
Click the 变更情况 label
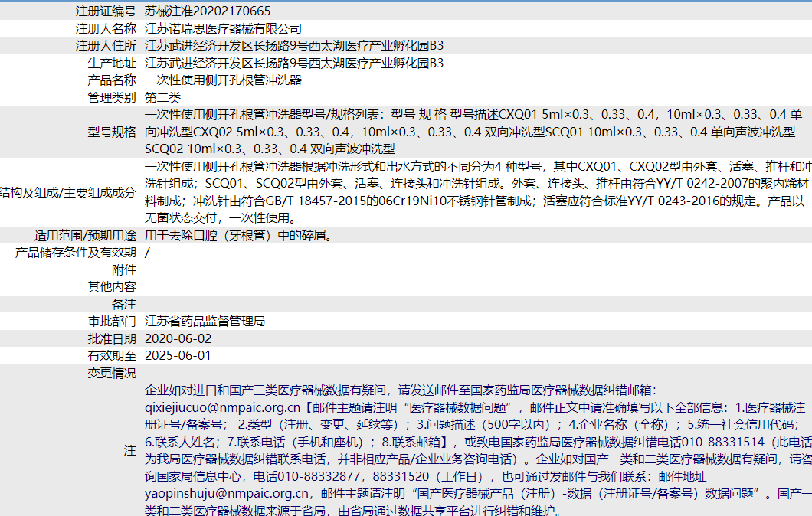click(x=112, y=373)
